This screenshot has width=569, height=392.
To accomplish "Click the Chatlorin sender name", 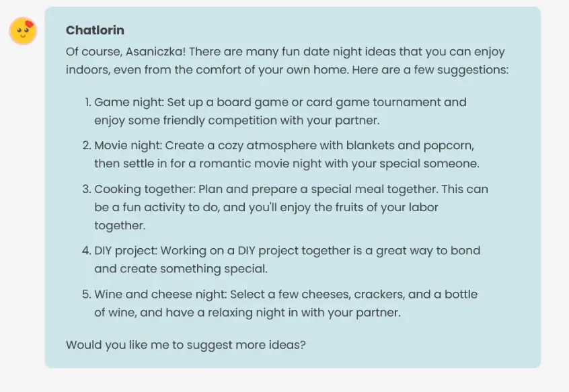I will click(x=95, y=31).
